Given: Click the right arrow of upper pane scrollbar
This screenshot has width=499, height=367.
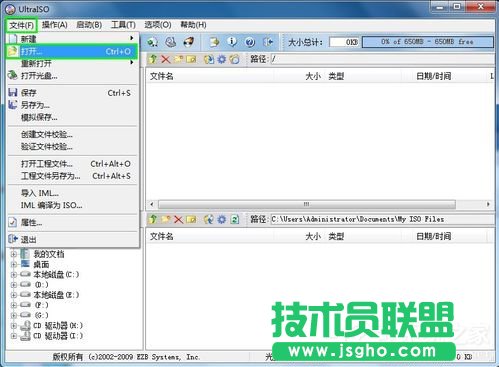Looking at the screenshot, I should pyautogui.click(x=488, y=204).
